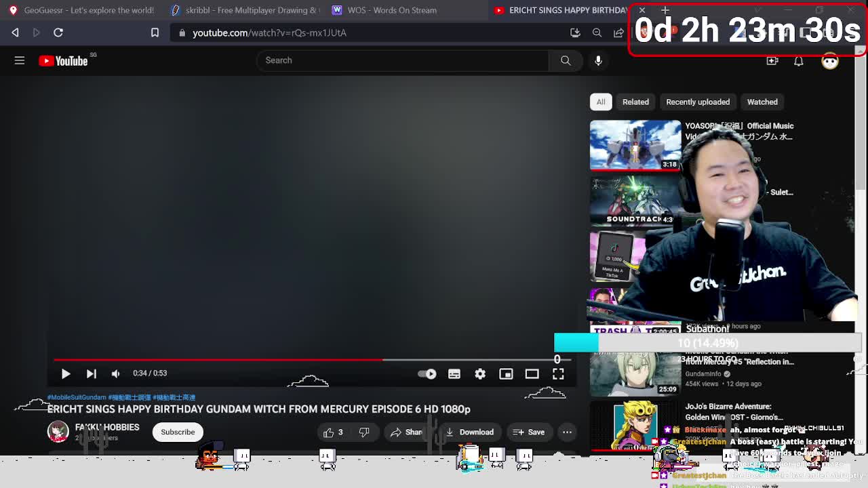Save the video to playlist

tap(529, 432)
